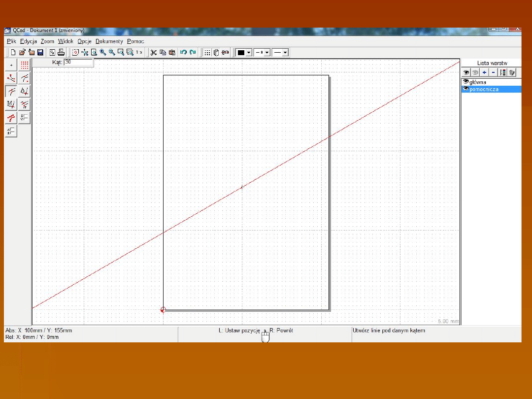Image resolution: width=532 pixels, height=399 pixels.
Task: Toggle visibility eye of główna layer
Action: click(465, 82)
